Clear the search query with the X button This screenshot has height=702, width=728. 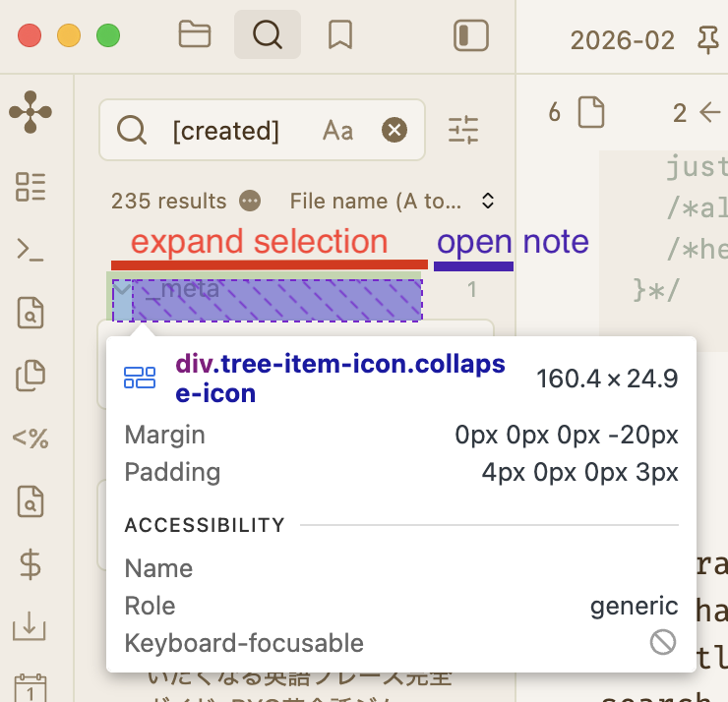[394, 131]
